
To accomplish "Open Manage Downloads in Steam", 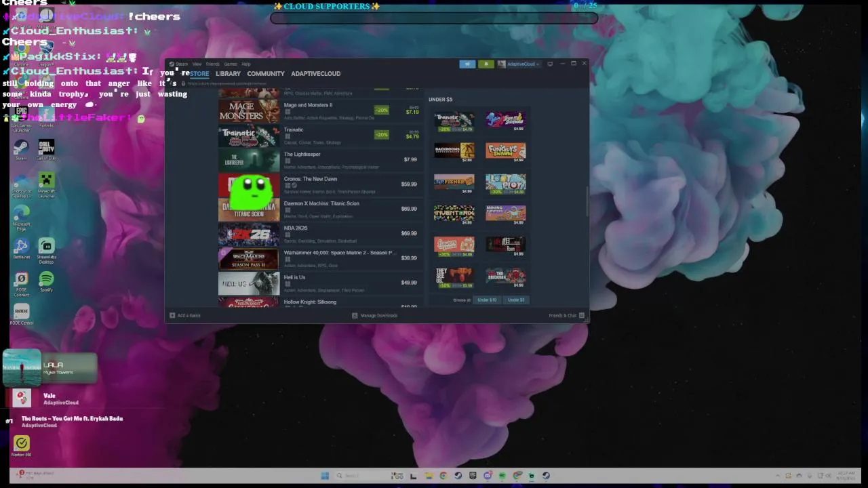I will (x=375, y=315).
